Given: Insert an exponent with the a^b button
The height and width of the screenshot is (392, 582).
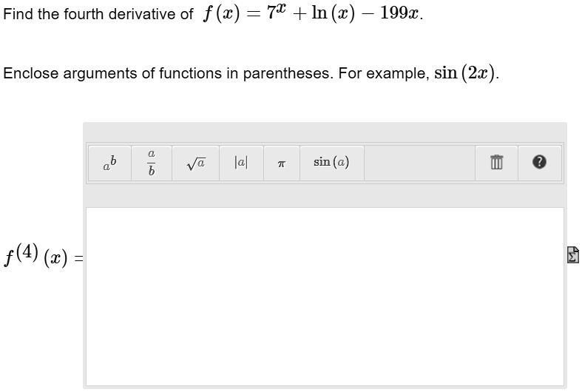Looking at the screenshot, I should [110, 163].
